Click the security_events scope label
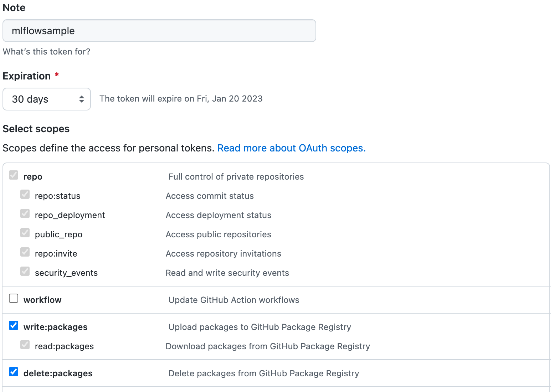This screenshot has width=554, height=392. coord(66,273)
